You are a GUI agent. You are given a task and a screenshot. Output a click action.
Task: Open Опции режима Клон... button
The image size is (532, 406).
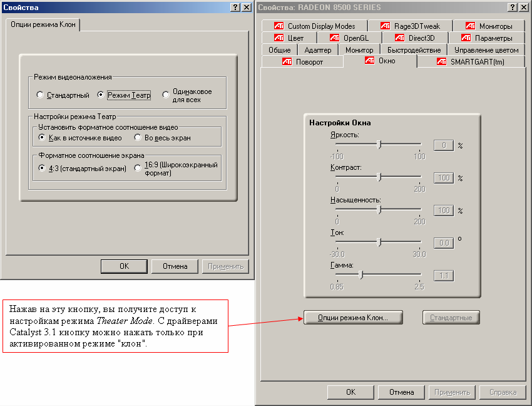click(353, 318)
